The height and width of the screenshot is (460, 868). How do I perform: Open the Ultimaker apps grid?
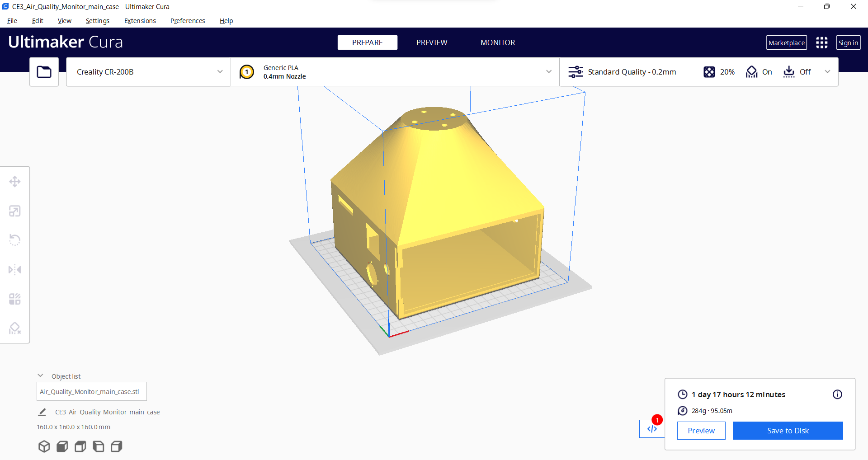click(x=822, y=42)
